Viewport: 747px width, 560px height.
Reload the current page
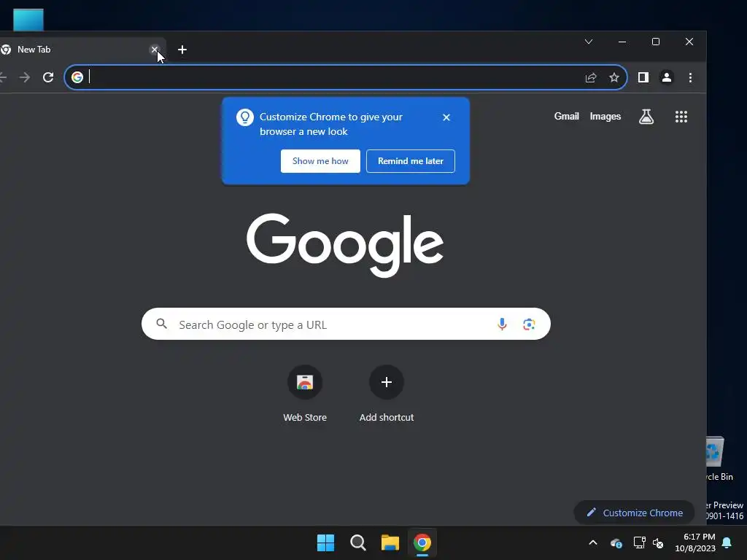[48, 77]
